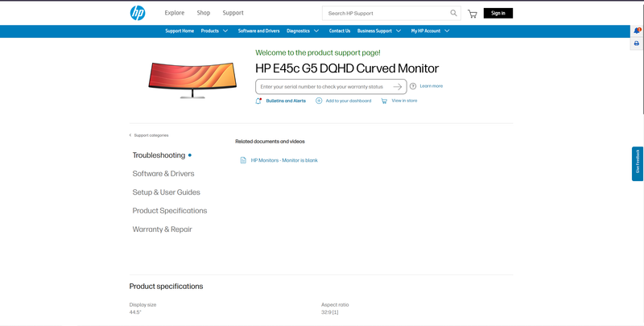
Task: Click the Aspect ratio value 32:9 [1]
Action: [x=329, y=312]
